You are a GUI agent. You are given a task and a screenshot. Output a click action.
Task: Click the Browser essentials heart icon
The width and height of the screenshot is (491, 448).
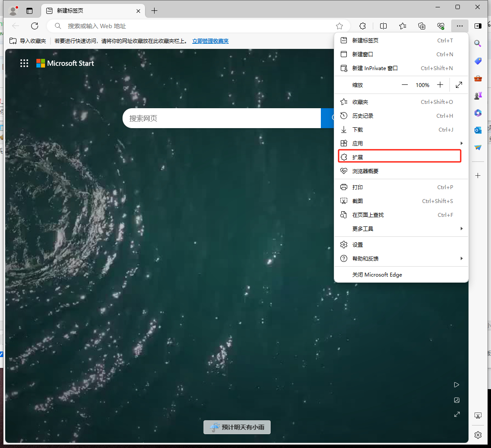pyautogui.click(x=441, y=26)
